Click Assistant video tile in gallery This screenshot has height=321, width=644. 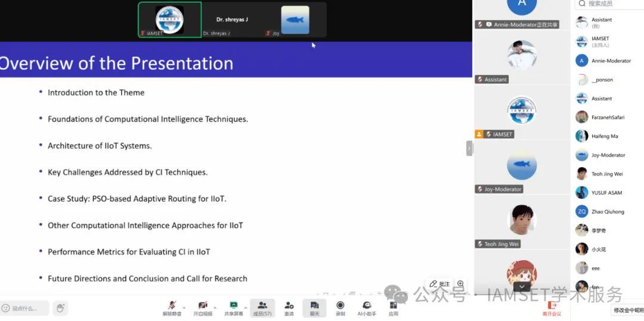pyautogui.click(x=522, y=57)
